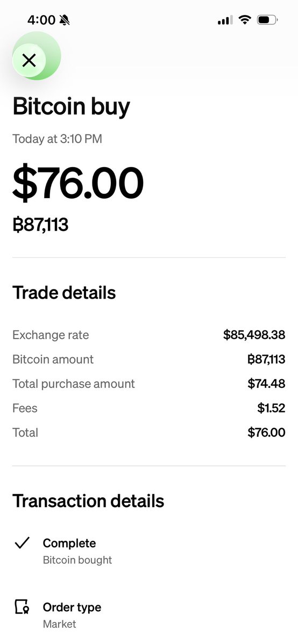The image size is (298, 644).
Task: Close the Bitcoin buy details screen
Action: pyautogui.click(x=29, y=60)
